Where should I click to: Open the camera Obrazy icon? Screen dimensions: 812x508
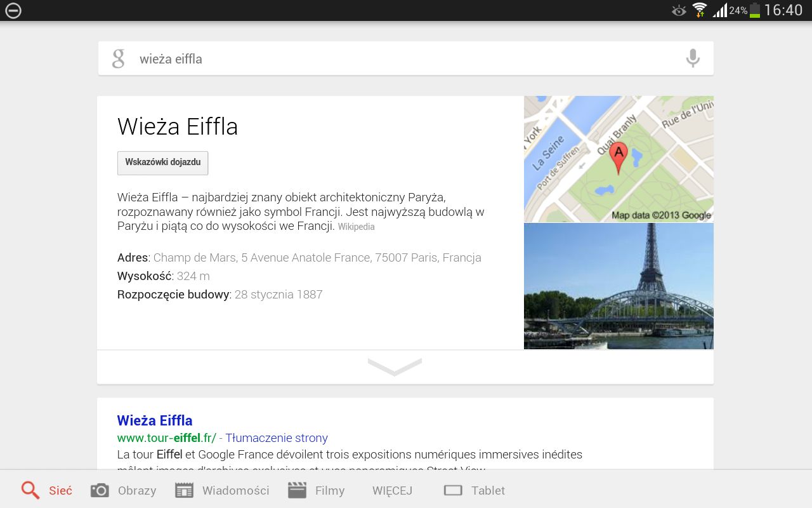[100, 490]
